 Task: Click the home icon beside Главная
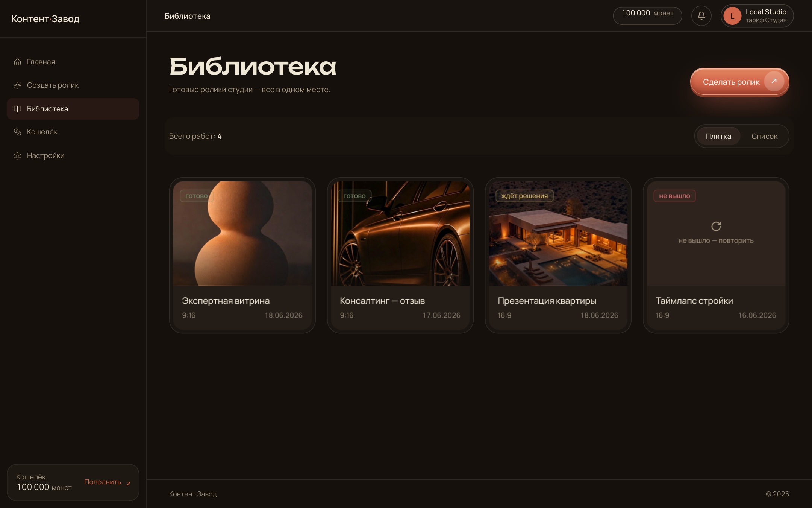[x=17, y=62]
